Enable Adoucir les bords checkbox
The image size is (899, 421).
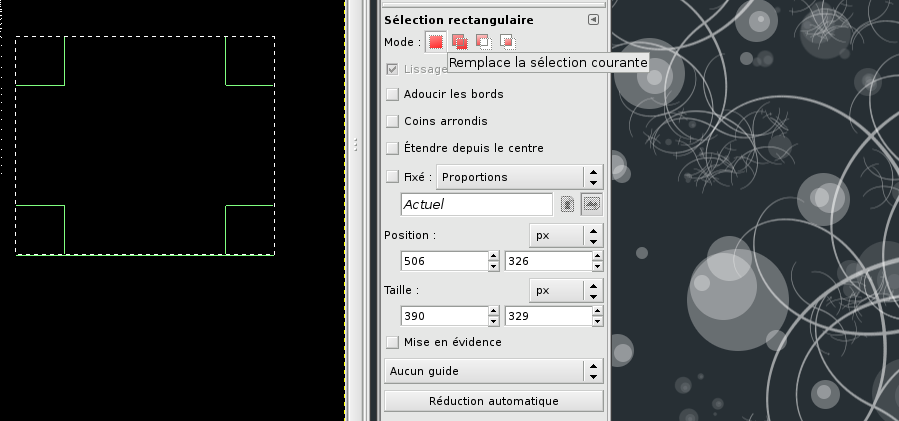[393, 94]
